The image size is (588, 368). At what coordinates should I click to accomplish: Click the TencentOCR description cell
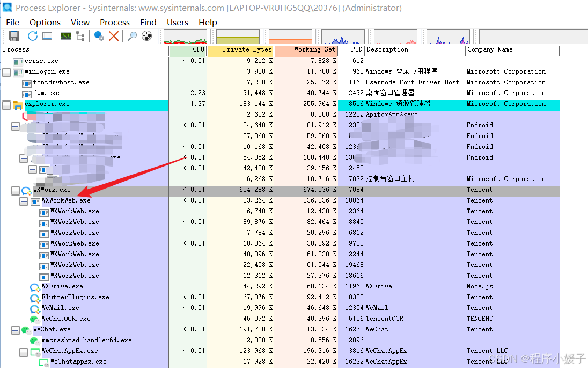385,319
